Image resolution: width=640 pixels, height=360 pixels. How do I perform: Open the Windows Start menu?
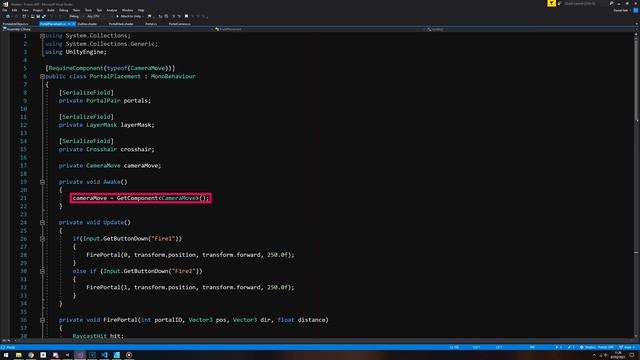6,355
